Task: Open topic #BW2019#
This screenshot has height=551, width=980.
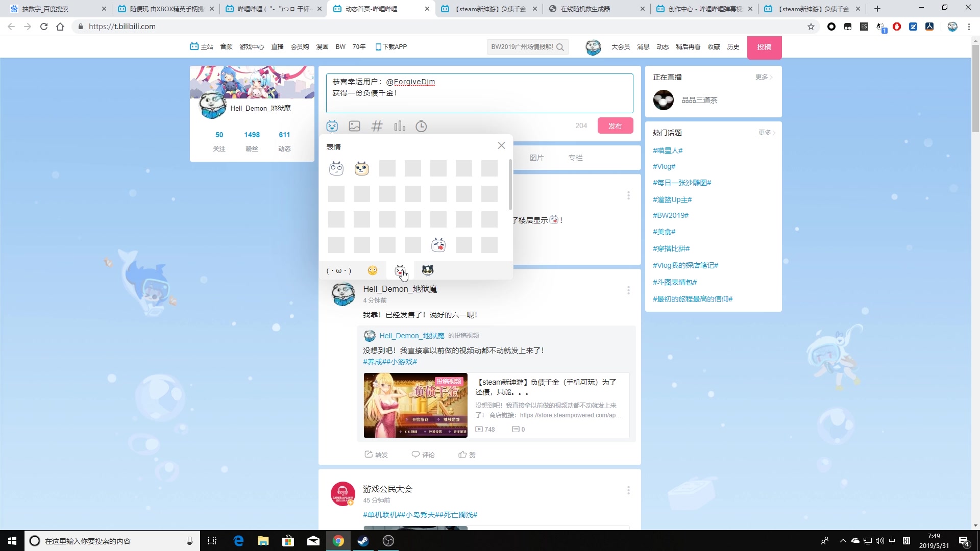Action: (x=671, y=215)
